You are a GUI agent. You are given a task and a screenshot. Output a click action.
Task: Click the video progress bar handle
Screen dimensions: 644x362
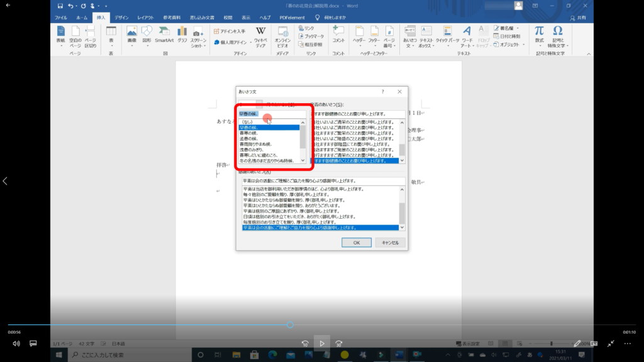coord(290,325)
